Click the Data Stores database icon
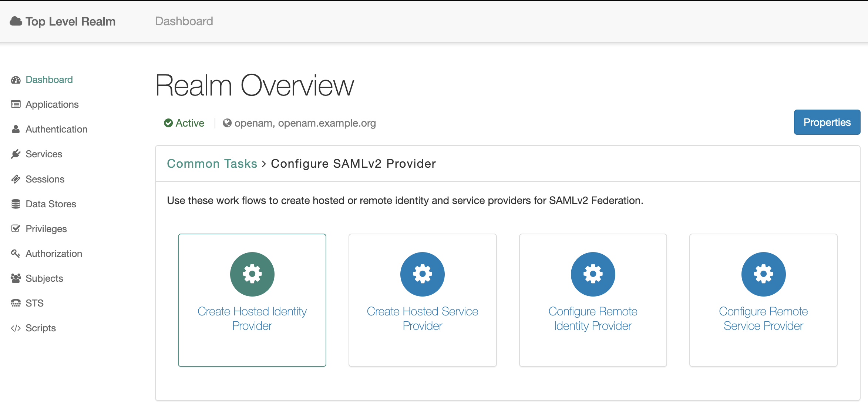The image size is (868, 405). click(16, 204)
